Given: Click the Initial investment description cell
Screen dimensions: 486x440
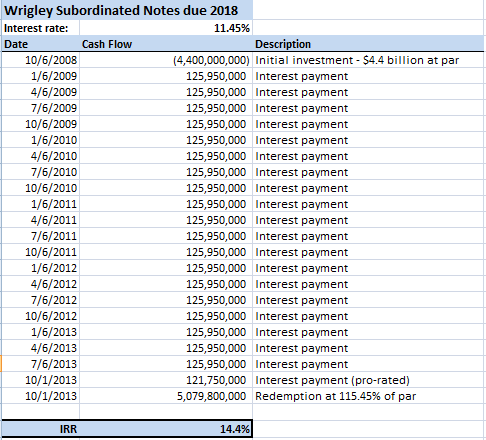Looking at the screenshot, I should pyautogui.click(x=368, y=60).
